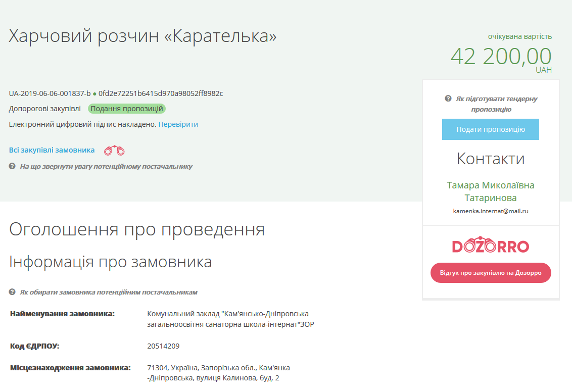Click question icon beside 'Як підготувати тендерну пропозицію'
This screenshot has width=572, height=392.
pyautogui.click(x=448, y=99)
